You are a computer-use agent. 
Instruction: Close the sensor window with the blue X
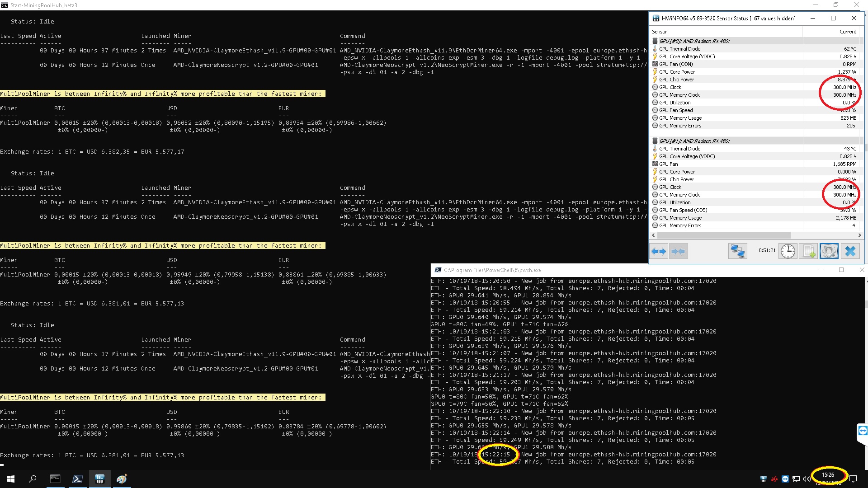[x=850, y=251]
